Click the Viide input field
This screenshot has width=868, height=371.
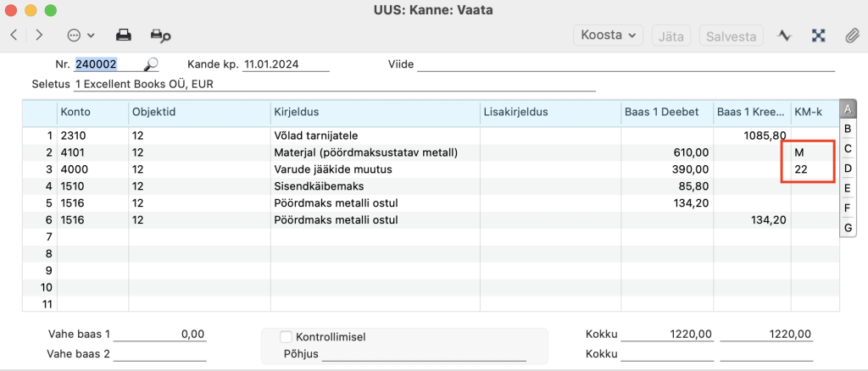[x=626, y=64]
